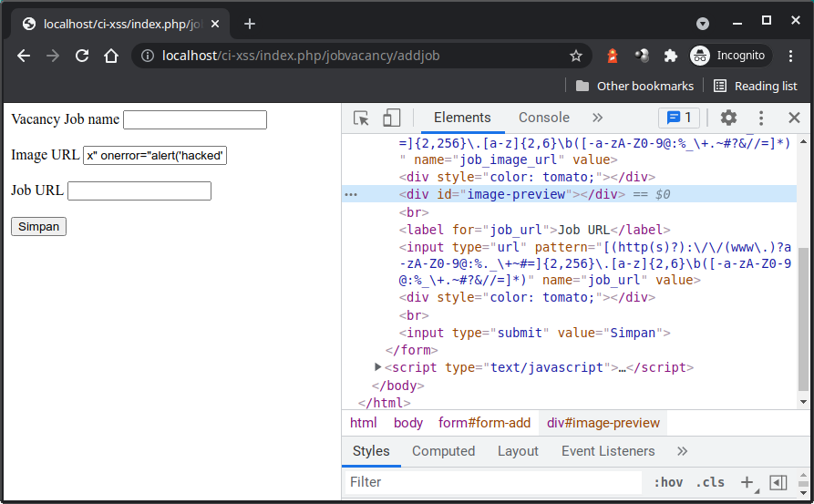Click the styles Filter field

pyautogui.click(x=493, y=482)
